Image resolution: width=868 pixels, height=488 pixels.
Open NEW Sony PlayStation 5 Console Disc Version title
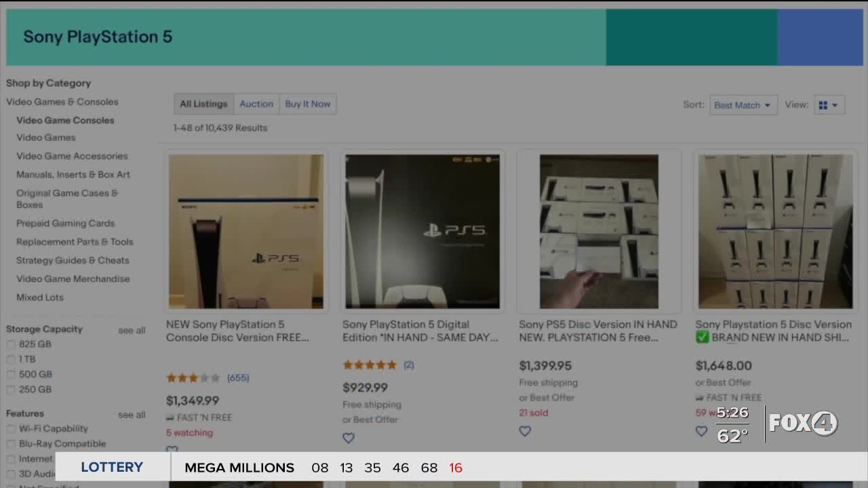pyautogui.click(x=237, y=331)
